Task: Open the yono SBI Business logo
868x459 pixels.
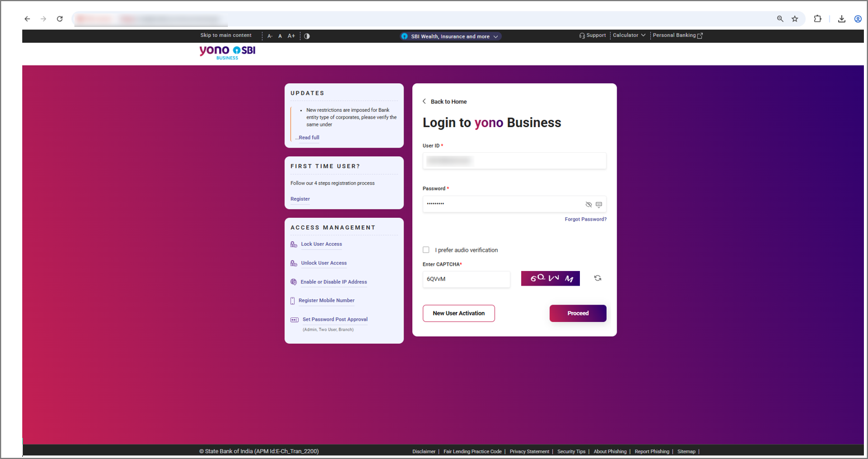Action: [227, 52]
